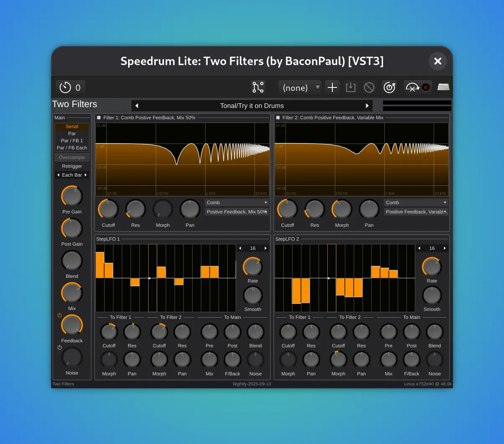
Task: Click the main Noise knob
Action: pos(72,357)
